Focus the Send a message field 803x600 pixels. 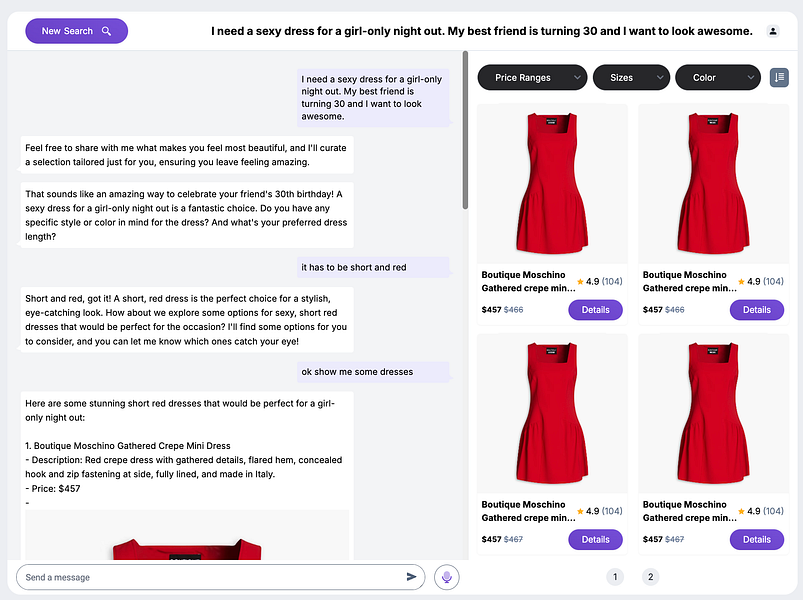220,577
